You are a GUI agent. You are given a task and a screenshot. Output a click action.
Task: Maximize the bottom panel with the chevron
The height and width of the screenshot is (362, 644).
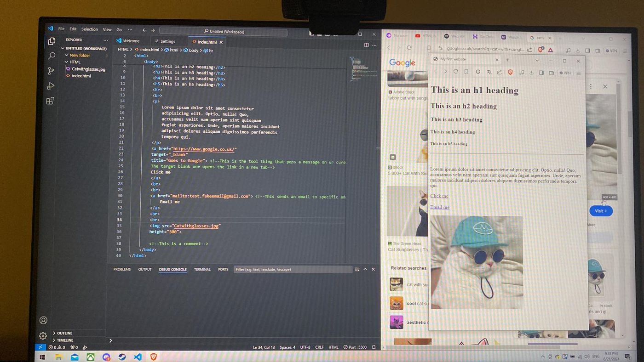point(365,269)
